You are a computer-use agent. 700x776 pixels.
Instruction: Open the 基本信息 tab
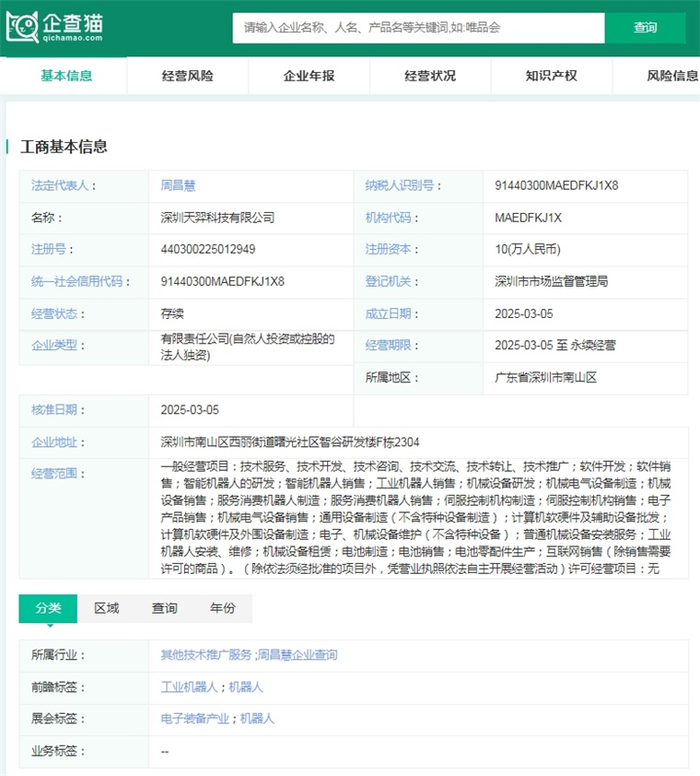coord(66,76)
